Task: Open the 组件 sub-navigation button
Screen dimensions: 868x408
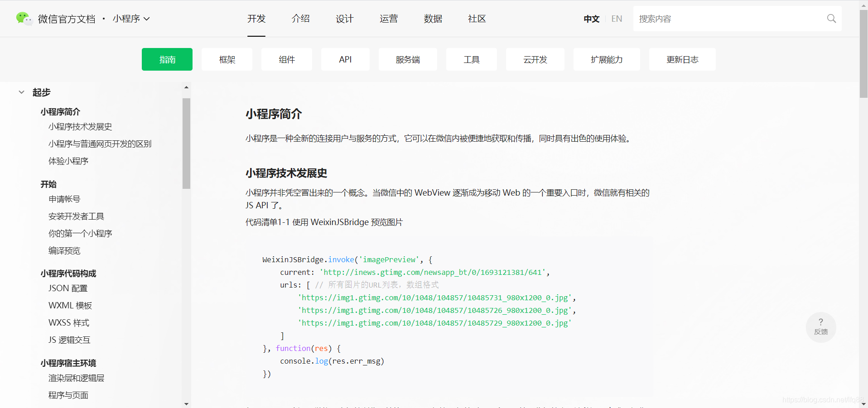Action: pos(287,59)
